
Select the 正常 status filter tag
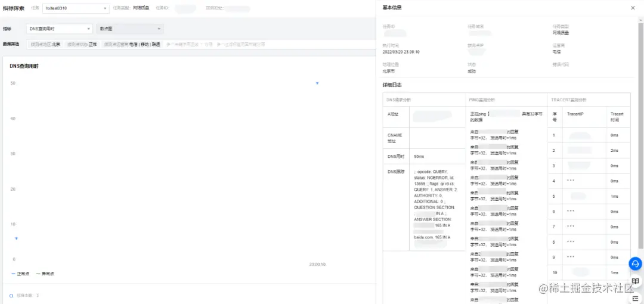82,44
